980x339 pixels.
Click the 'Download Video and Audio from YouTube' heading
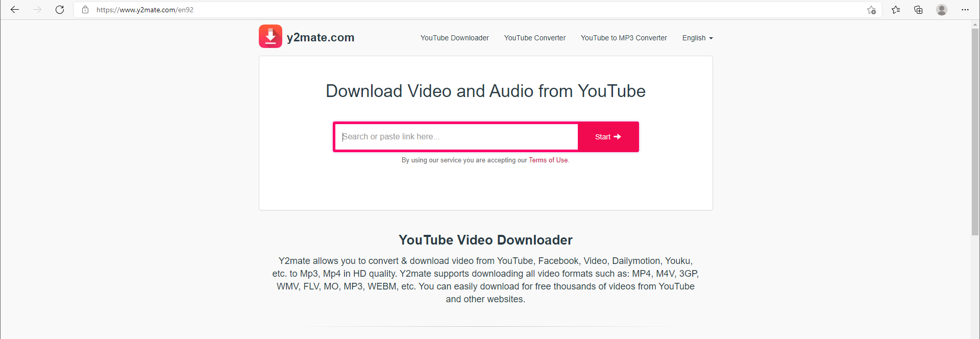click(x=485, y=91)
